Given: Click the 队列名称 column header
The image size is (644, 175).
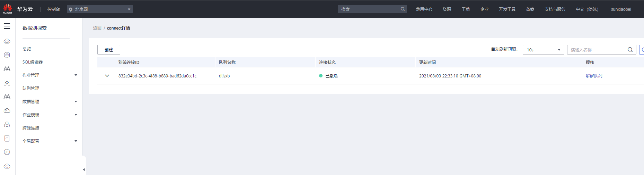Looking at the screenshot, I should (x=227, y=62).
